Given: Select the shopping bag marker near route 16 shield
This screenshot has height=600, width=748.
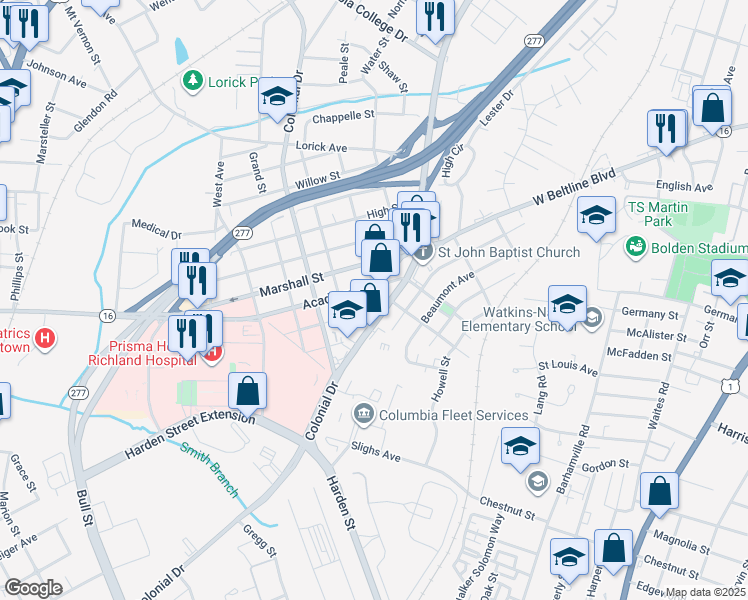Looking at the screenshot, I should (712, 109).
